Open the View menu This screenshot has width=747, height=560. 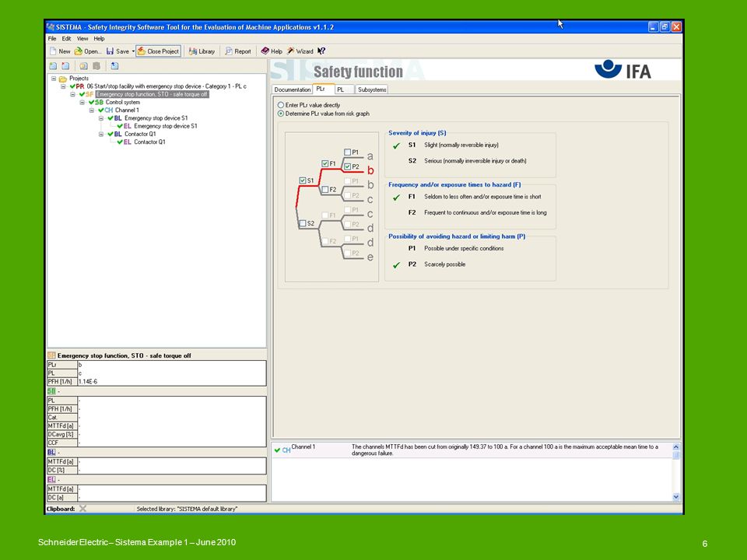[x=82, y=39]
